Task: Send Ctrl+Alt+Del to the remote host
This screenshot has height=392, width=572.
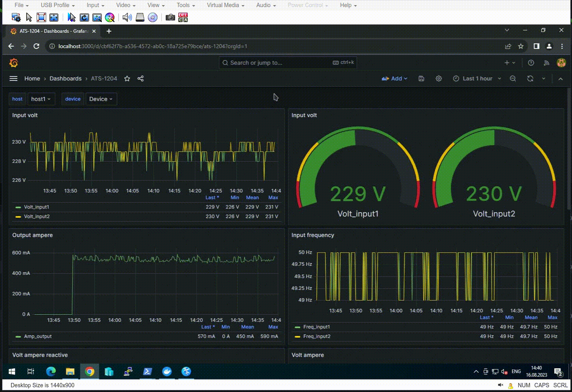Action: pos(183,17)
